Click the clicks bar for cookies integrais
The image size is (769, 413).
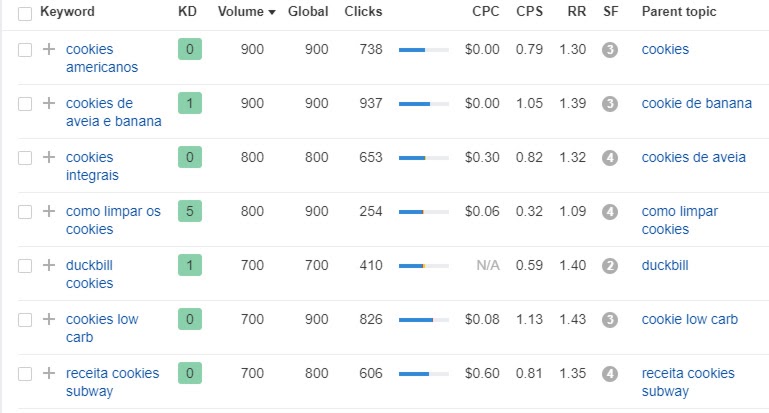[424, 158]
